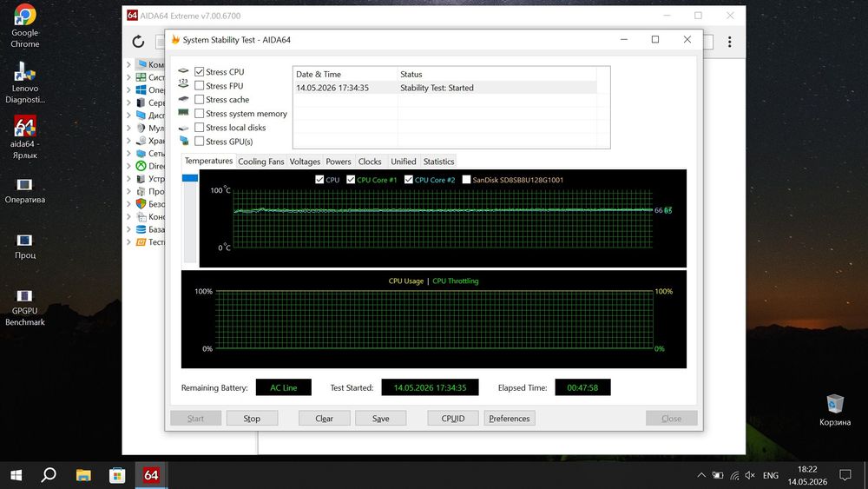Switch to Unified tab
Viewport: 868px width, 489px height.
tap(404, 162)
